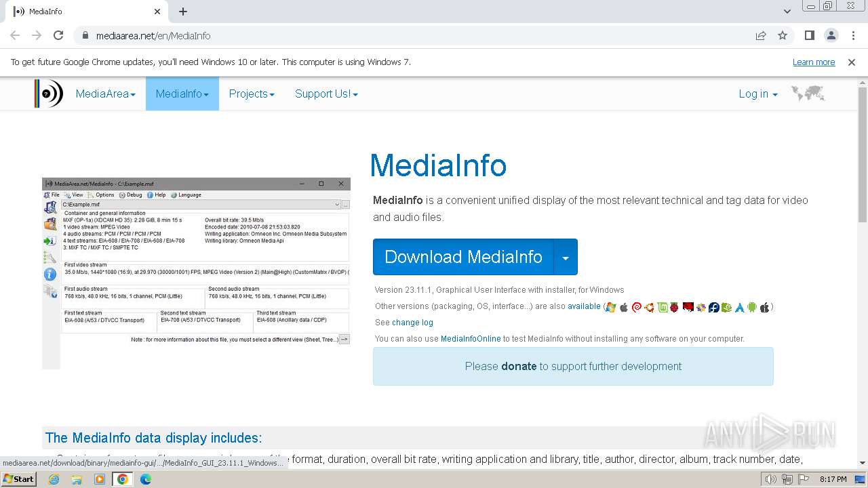868x488 pixels.
Task: Open the Windows Start button
Action: click(18, 479)
